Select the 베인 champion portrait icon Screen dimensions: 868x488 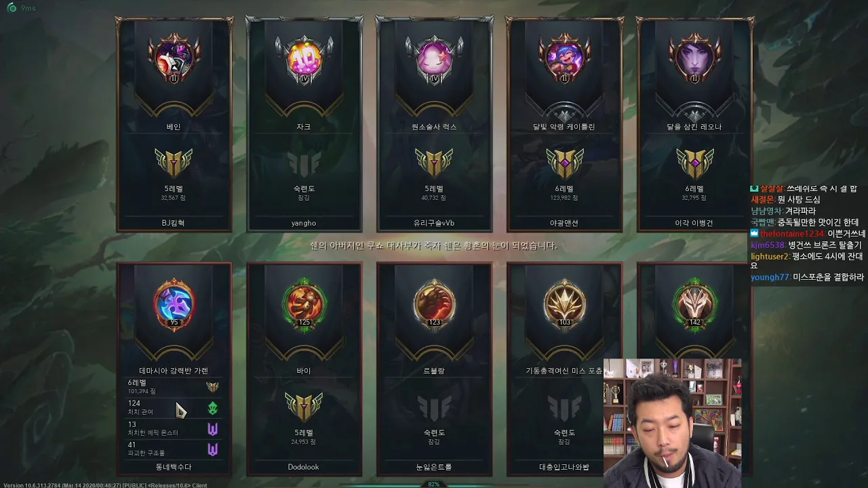click(174, 58)
